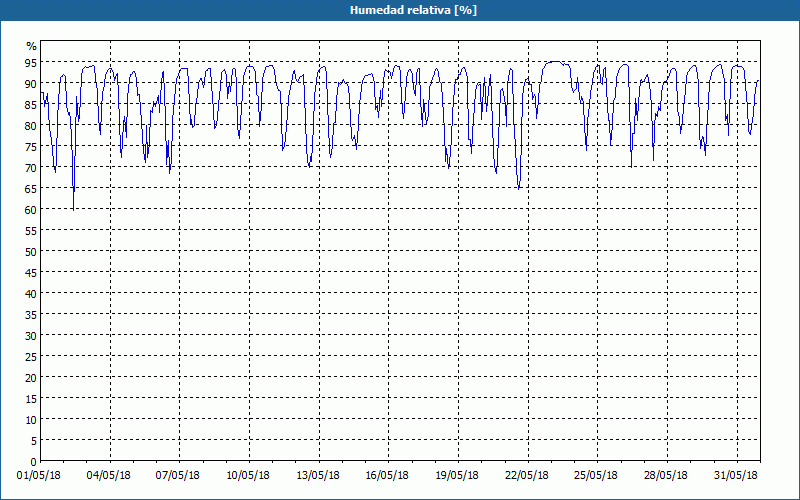Click the 50 value on the y-axis
Screen dimensions: 800x500
31,252
